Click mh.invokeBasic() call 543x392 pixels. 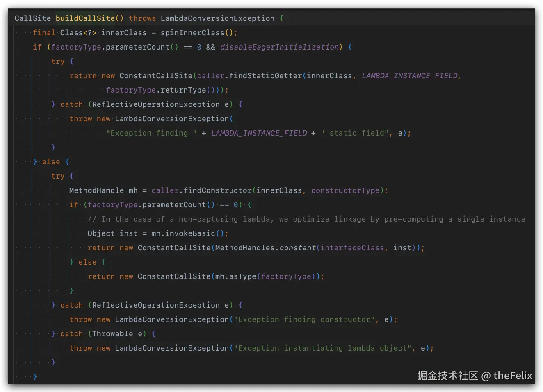tap(188, 233)
